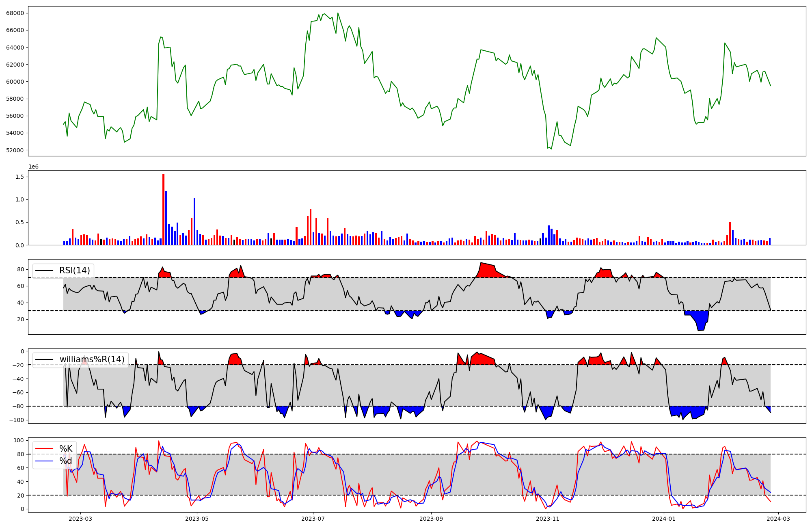The height and width of the screenshot is (528, 812).
Task: Click the williams%R(14) legend label
Action: click(x=92, y=359)
